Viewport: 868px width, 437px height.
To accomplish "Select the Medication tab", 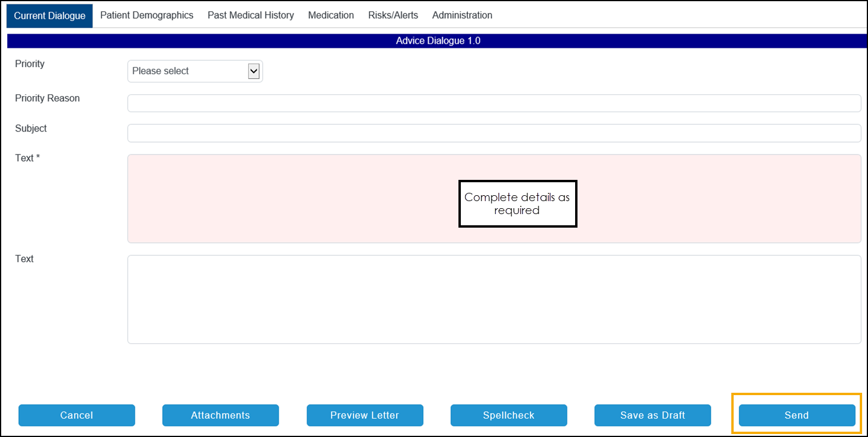I will point(331,15).
